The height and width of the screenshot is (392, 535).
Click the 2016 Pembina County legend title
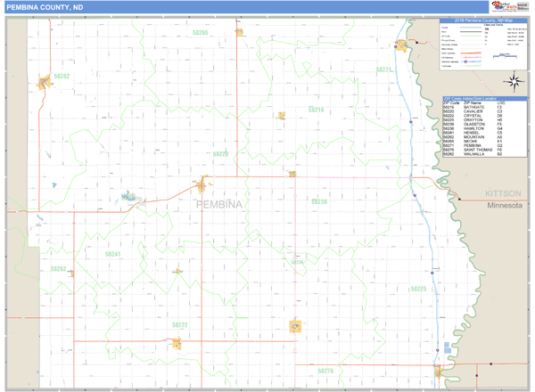(482, 20)
